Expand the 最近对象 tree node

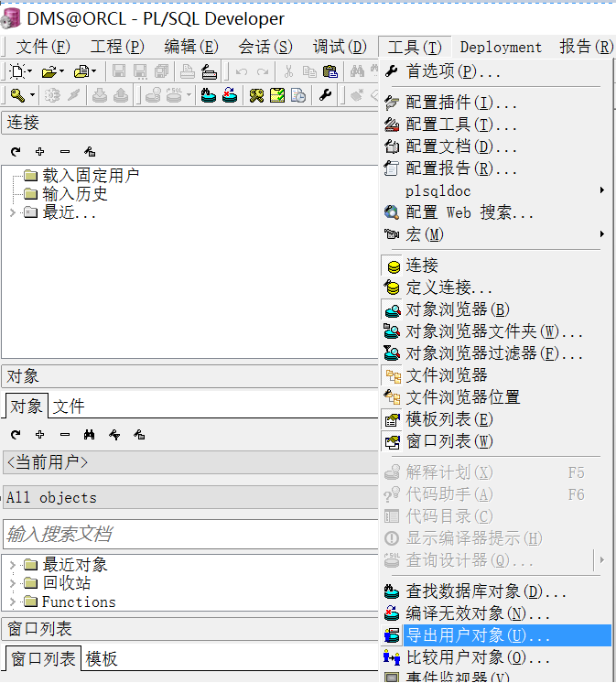13,565
